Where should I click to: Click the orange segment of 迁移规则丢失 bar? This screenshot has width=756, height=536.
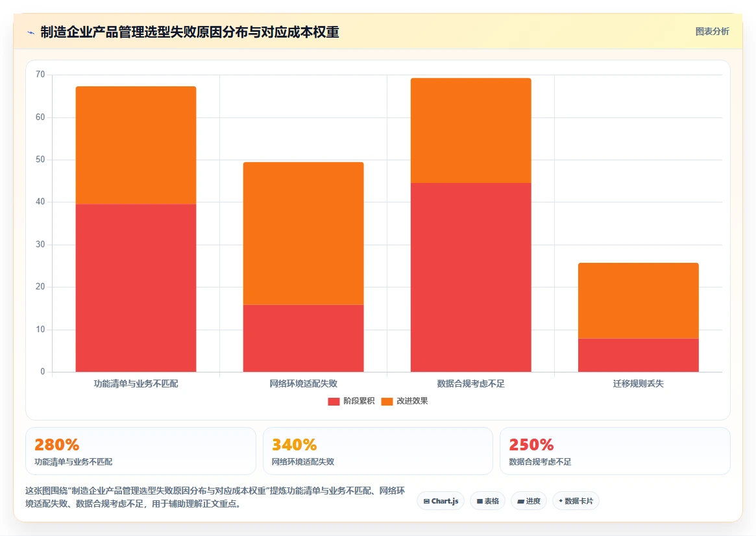tap(639, 300)
